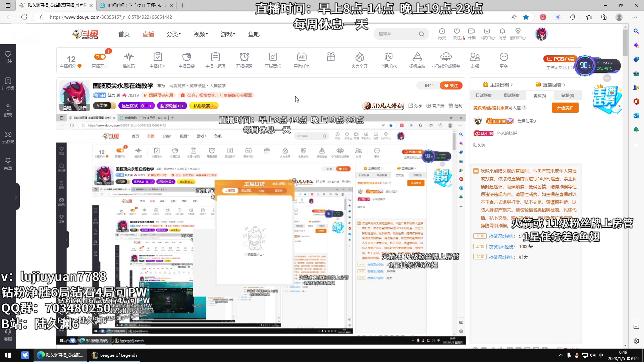Viewport: 644px width, 362px height.
Task: Expand the 游戏 dropdown in navigation
Action: pyautogui.click(x=228, y=34)
